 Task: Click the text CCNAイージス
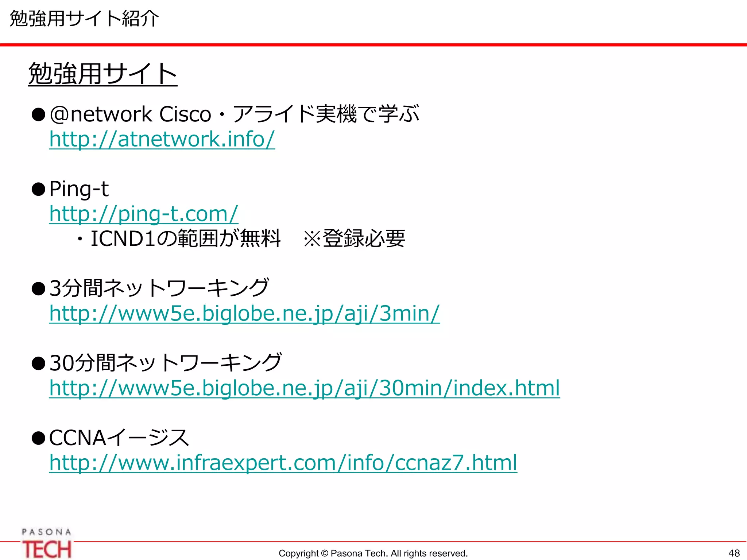coord(119,437)
